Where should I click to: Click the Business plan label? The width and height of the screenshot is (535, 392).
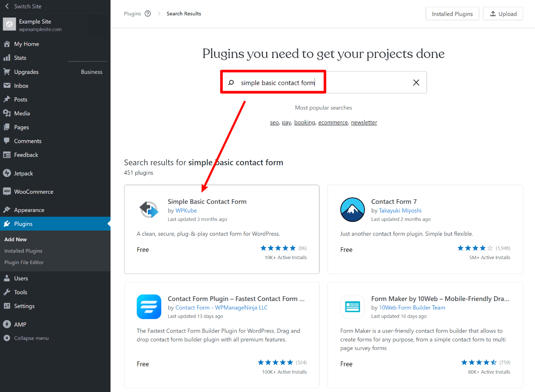(x=92, y=72)
